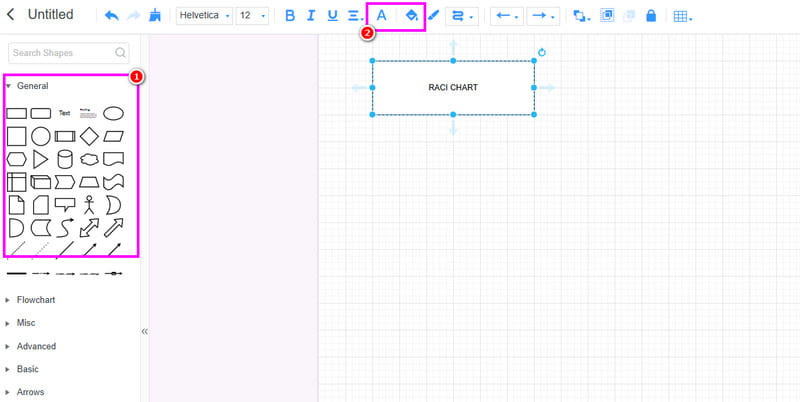The image size is (800, 402).
Task: Collapse the shapes sidebar panel
Action: tap(144, 331)
